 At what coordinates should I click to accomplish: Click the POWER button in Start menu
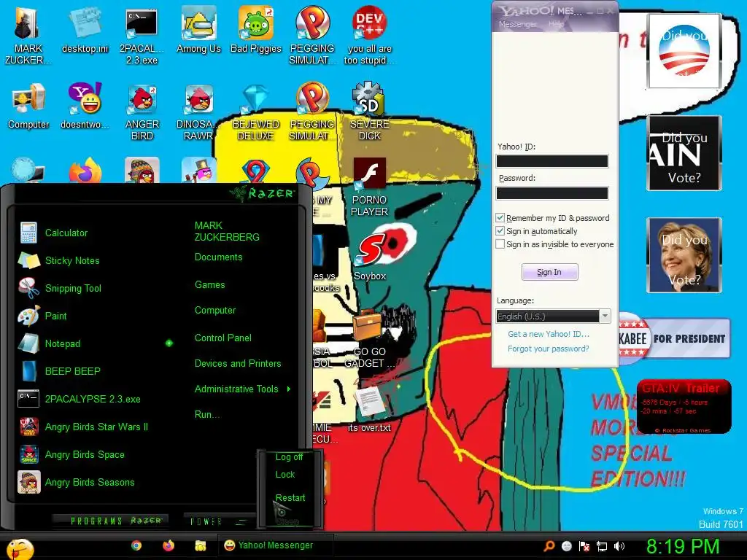click(x=206, y=521)
